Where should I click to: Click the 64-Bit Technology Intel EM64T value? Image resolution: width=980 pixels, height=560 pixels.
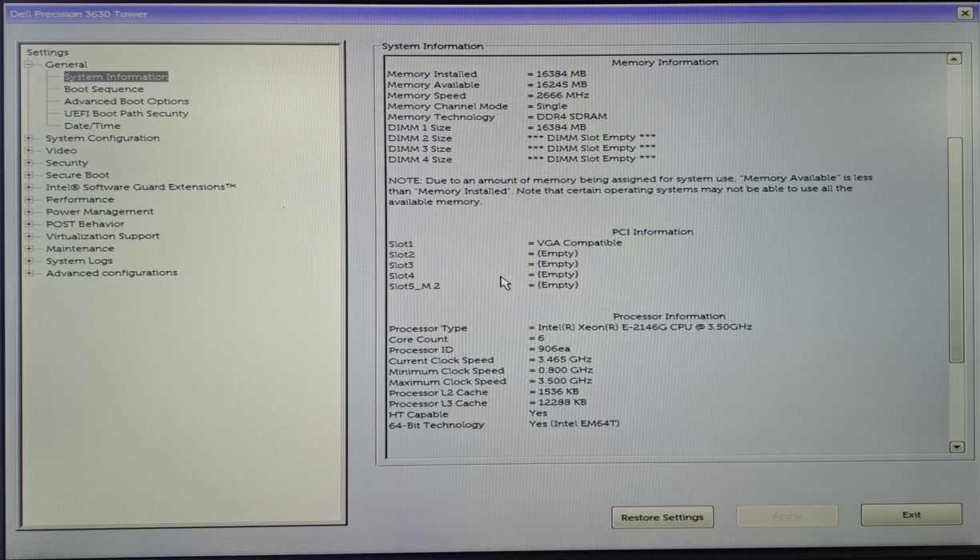[574, 424]
